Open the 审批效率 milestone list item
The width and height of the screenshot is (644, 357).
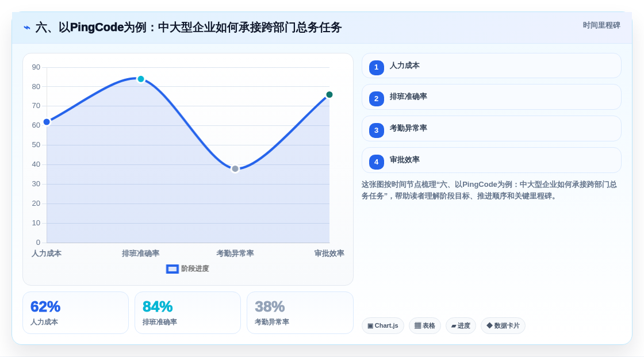click(491, 160)
